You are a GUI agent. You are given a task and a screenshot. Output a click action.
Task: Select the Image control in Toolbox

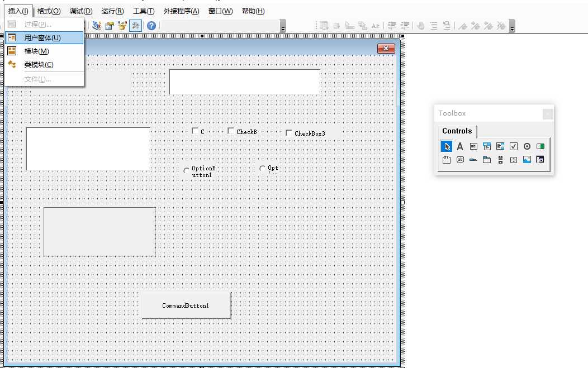[x=527, y=160]
